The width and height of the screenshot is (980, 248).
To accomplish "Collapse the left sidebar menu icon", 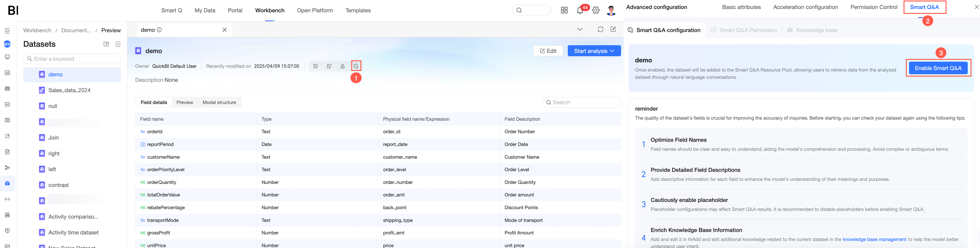I will click(7, 31).
